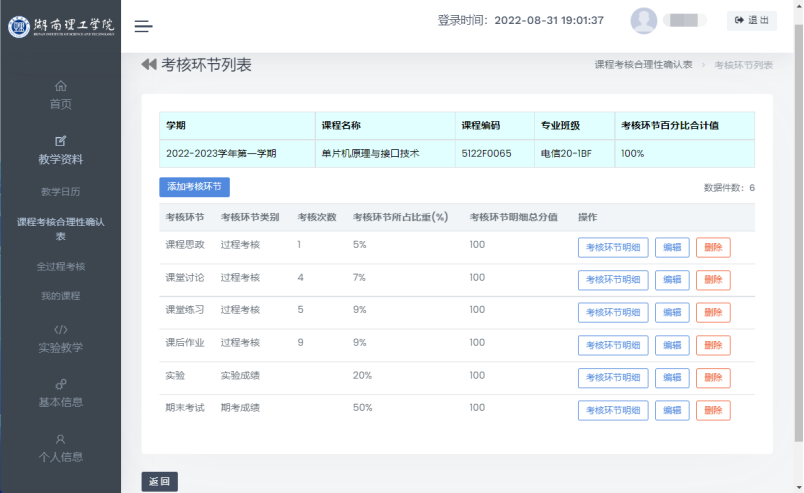Click 退出 to log out
This screenshot has width=804, height=493.
pos(751,21)
